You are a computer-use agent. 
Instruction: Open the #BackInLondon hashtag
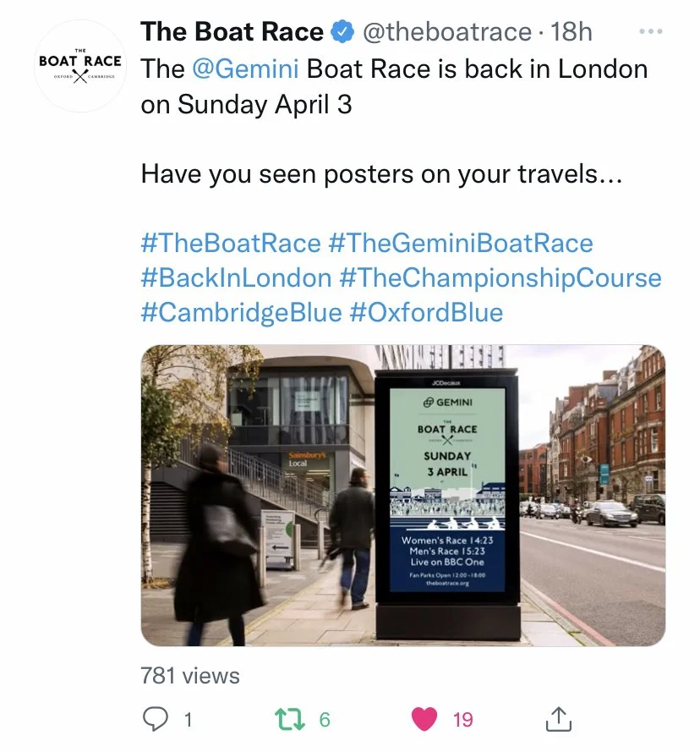click(x=237, y=277)
